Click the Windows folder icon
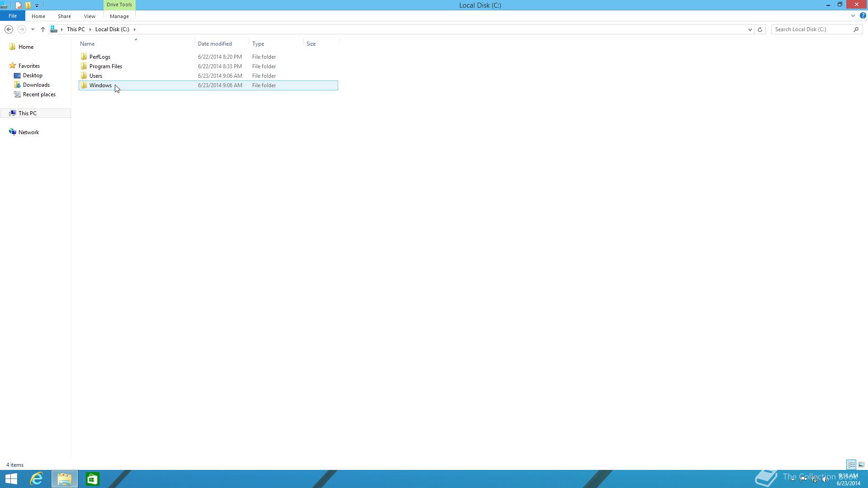 [84, 85]
